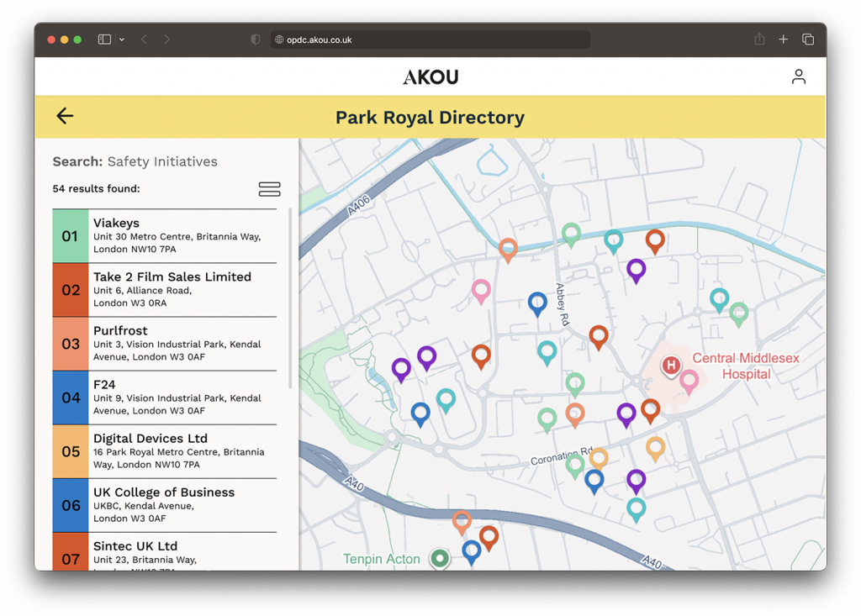861x616 pixels.
Task: Click the results list scrollbar
Action: click(x=291, y=298)
